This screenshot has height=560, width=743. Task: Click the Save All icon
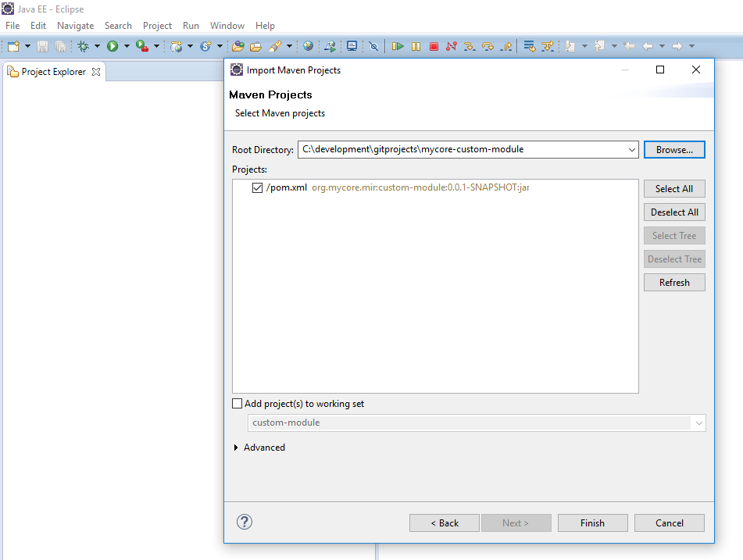pos(61,46)
